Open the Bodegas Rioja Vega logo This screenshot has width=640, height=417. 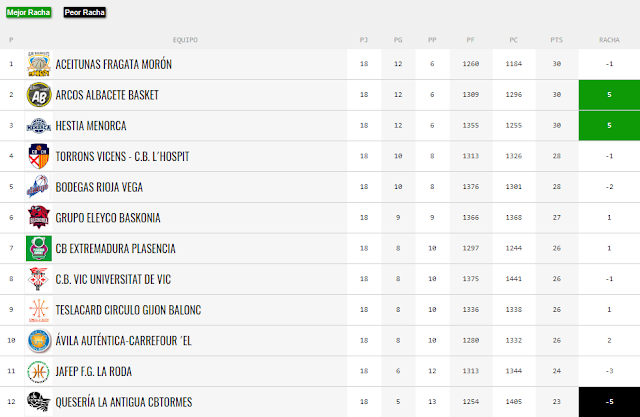pyautogui.click(x=38, y=187)
